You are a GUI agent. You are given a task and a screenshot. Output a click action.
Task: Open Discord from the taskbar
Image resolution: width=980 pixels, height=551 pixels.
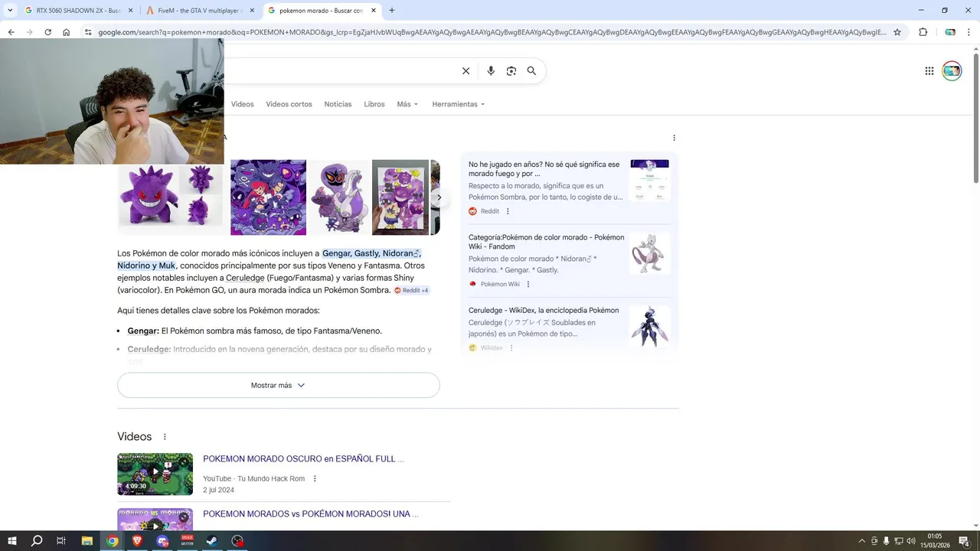pos(162,541)
